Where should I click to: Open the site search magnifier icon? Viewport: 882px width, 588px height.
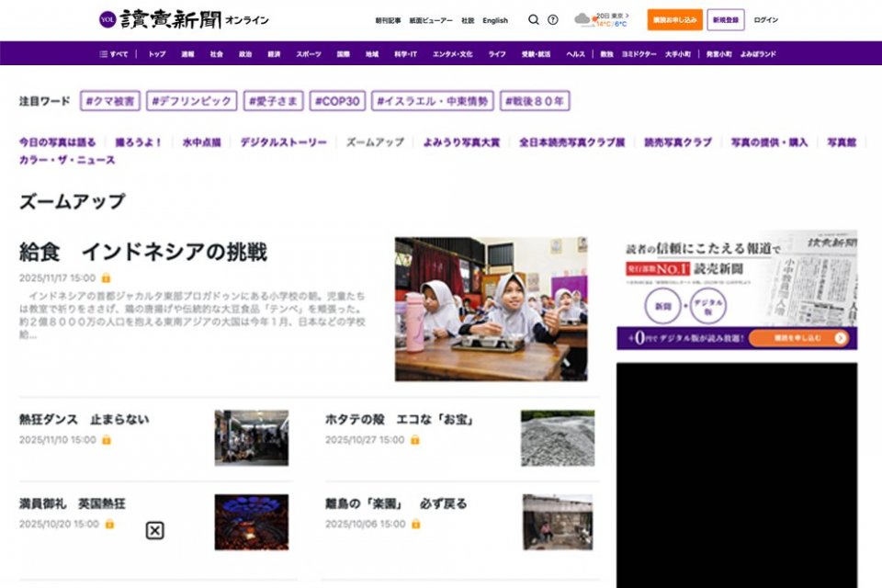[x=535, y=18]
